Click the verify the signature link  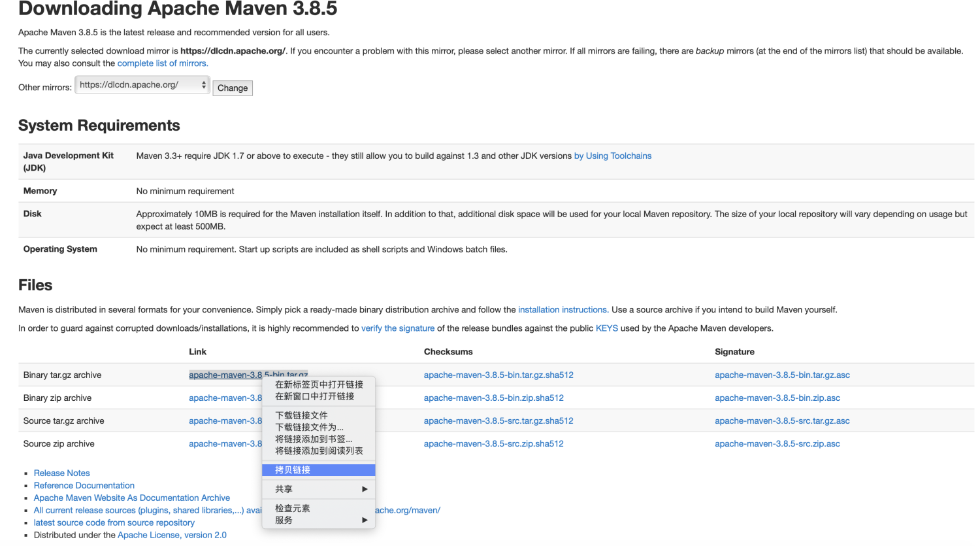click(398, 328)
